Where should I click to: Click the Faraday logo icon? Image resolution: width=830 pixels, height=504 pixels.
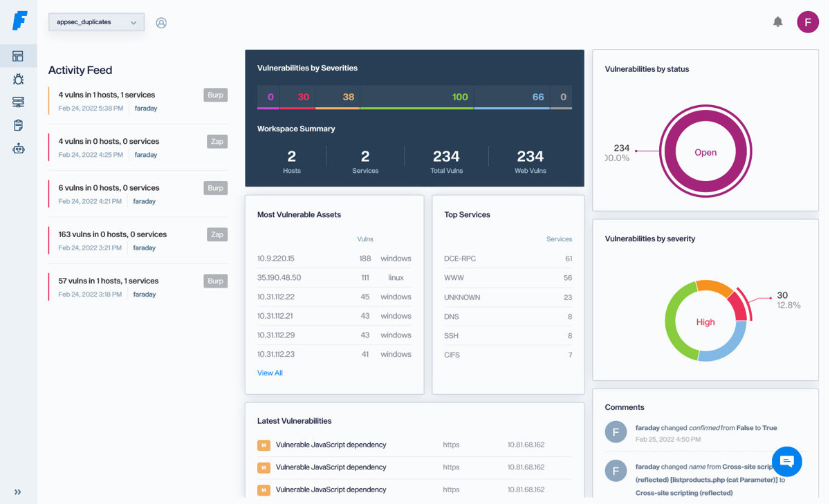click(x=19, y=21)
